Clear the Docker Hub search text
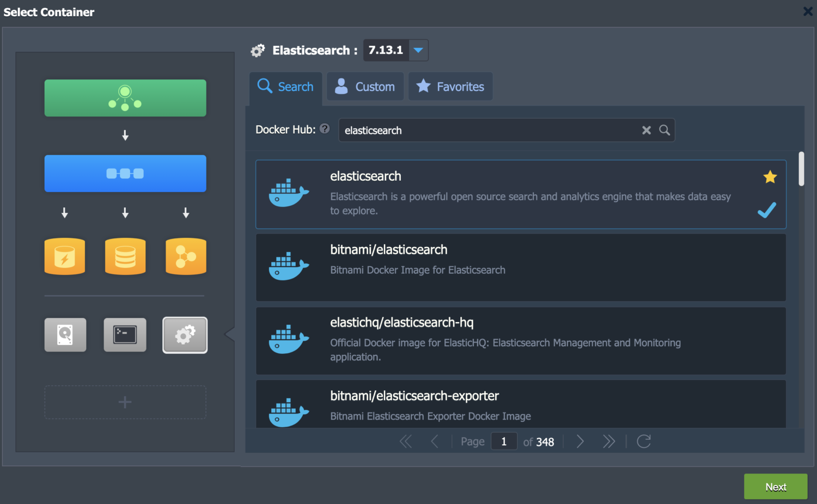 click(646, 130)
